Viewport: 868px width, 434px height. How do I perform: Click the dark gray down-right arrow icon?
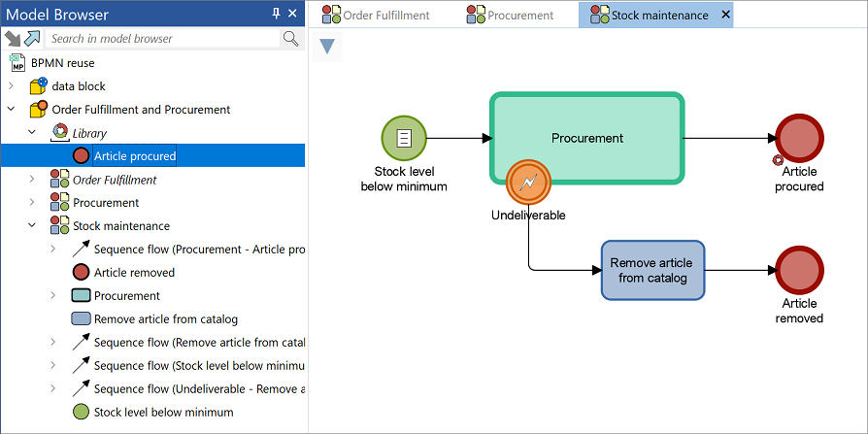click(13, 39)
